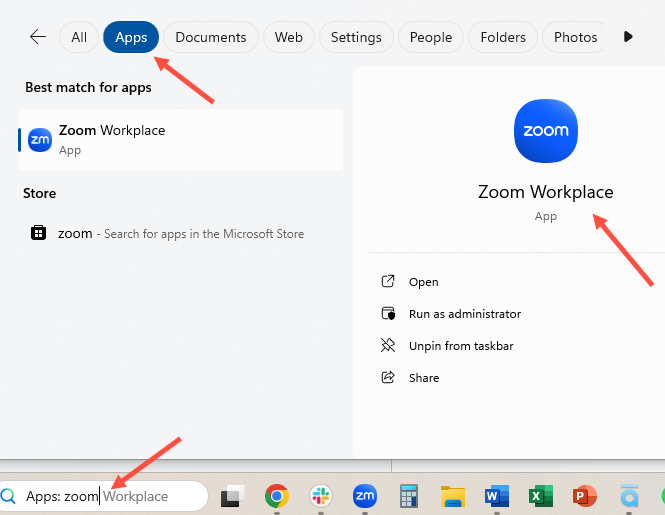Click the Microsoft Store bag icon
This screenshot has height=515, width=665.
(38, 233)
